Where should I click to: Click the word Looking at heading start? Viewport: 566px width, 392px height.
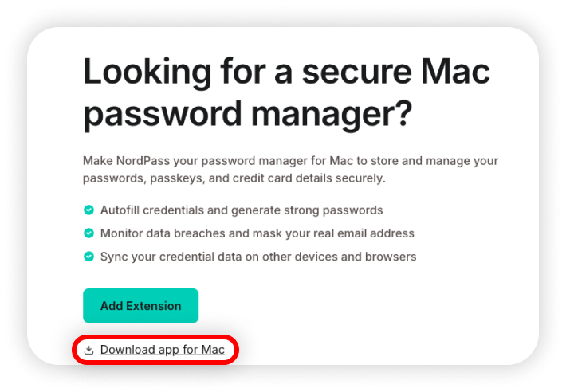click(147, 73)
